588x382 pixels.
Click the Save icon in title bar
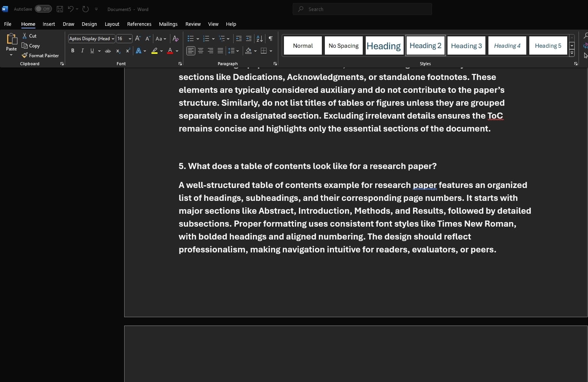click(60, 9)
